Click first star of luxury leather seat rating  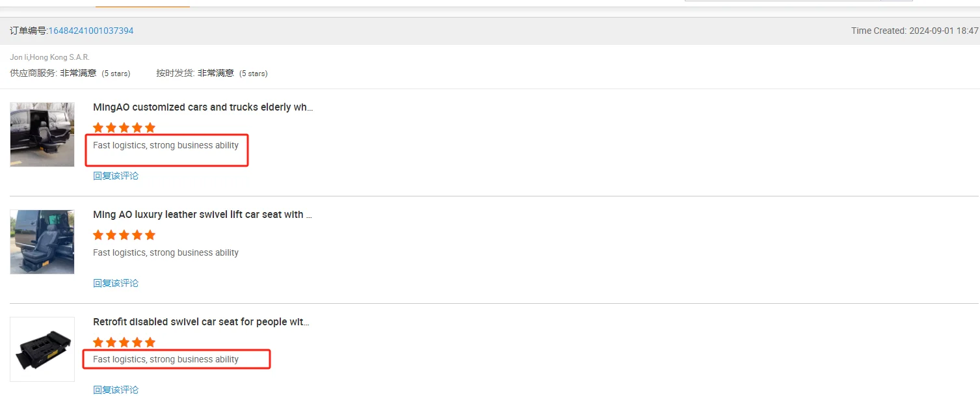click(98, 235)
